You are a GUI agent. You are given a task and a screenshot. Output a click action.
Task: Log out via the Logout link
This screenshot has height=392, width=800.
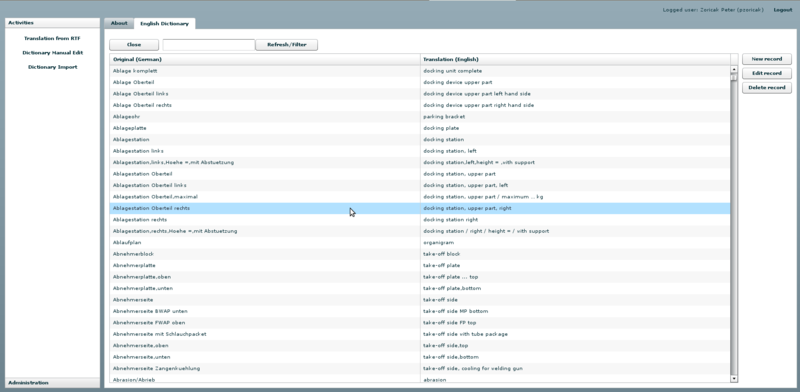pyautogui.click(x=783, y=10)
